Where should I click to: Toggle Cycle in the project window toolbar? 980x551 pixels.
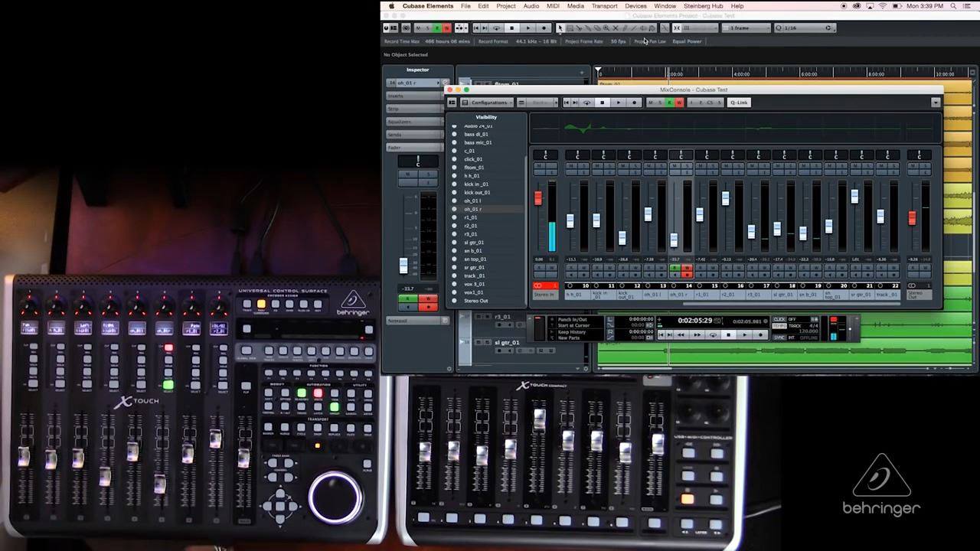(497, 28)
